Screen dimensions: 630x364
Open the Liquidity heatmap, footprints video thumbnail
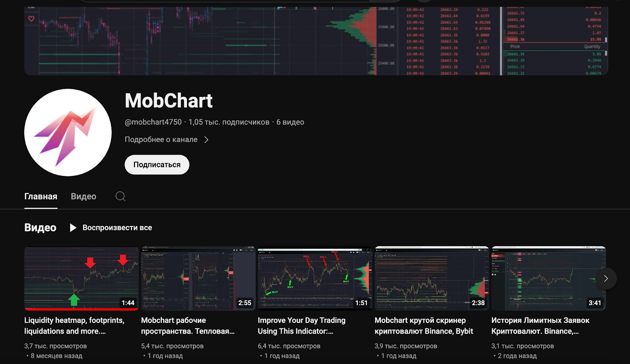click(x=82, y=278)
